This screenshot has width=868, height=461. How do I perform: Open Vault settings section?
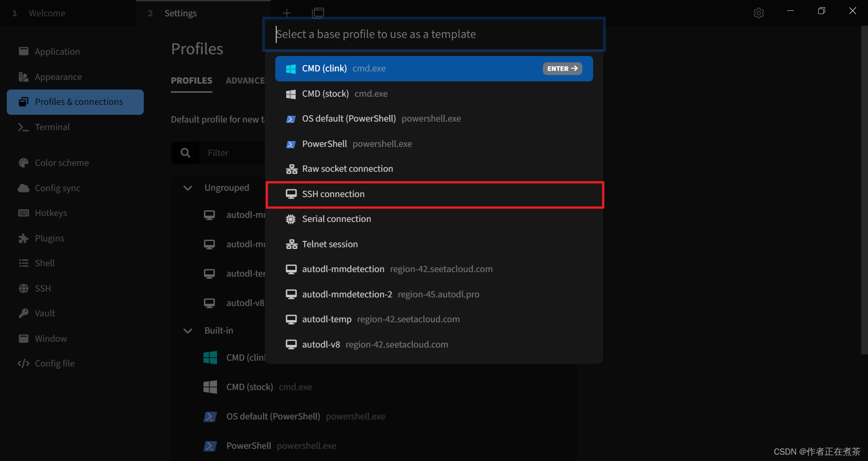[x=75, y=313]
